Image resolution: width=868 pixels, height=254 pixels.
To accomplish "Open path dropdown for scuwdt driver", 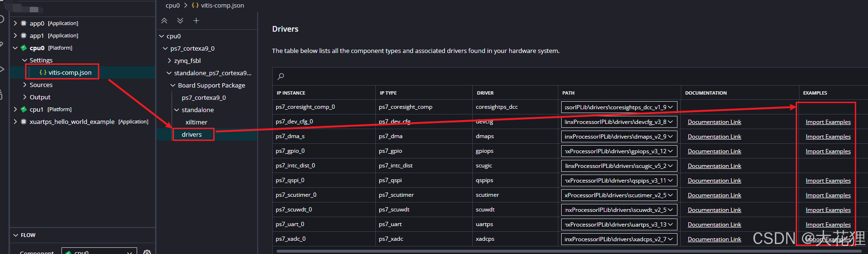I will (x=619, y=210).
